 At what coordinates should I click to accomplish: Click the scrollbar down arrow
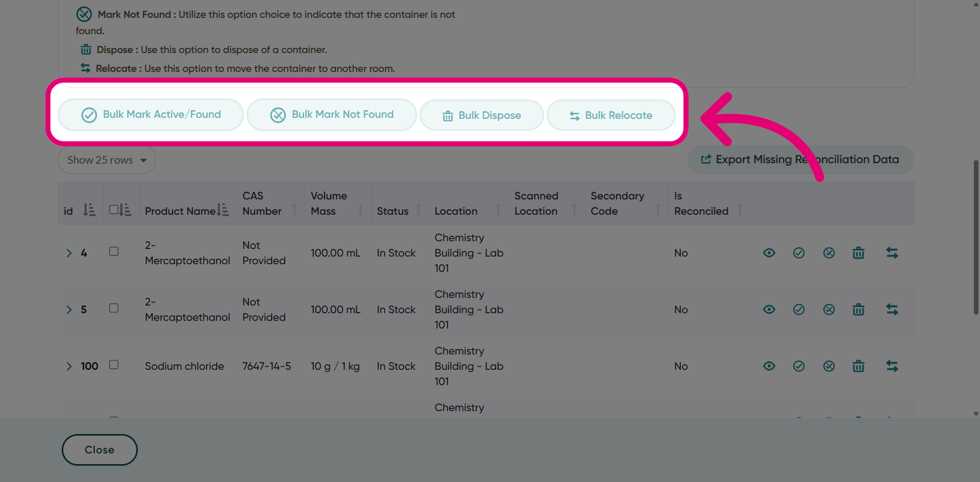[976, 414]
